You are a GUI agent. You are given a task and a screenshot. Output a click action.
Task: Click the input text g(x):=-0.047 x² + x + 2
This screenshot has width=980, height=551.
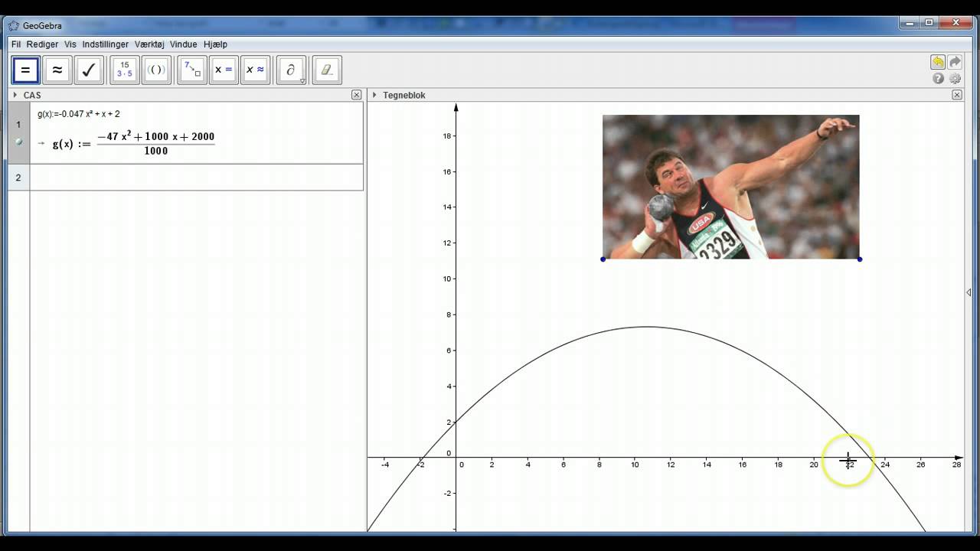click(x=79, y=114)
